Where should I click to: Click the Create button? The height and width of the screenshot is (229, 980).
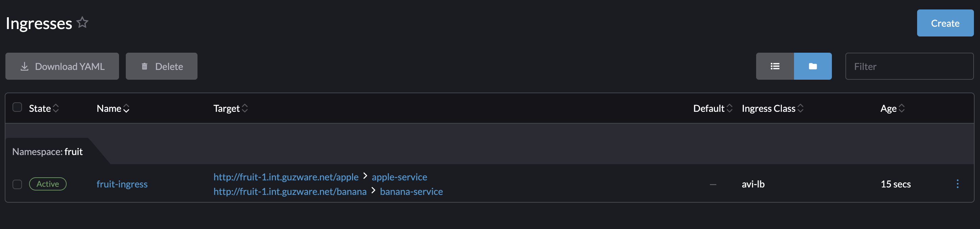tap(945, 23)
